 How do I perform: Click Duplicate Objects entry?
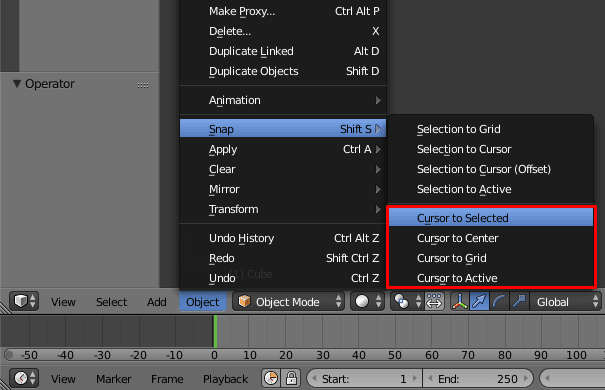pos(283,71)
